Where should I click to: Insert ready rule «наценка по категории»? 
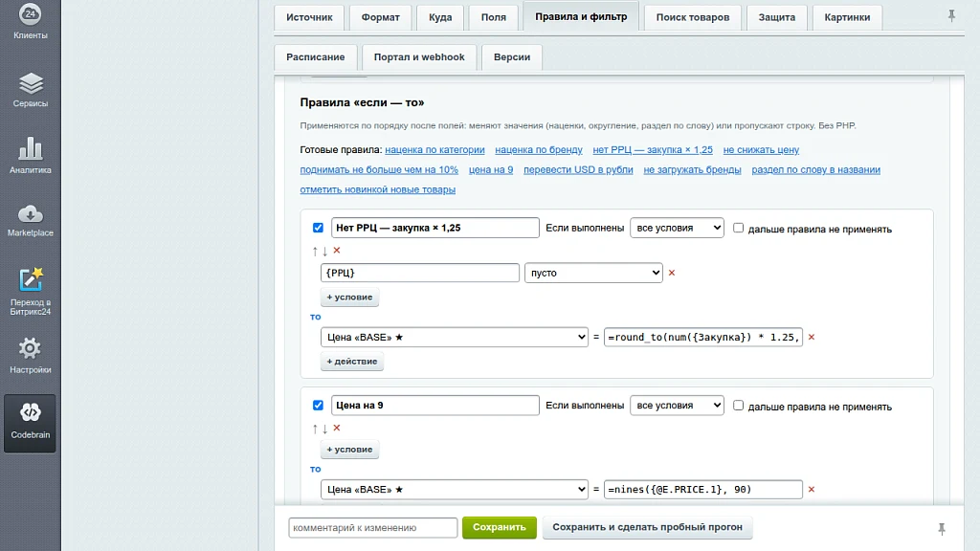434,150
